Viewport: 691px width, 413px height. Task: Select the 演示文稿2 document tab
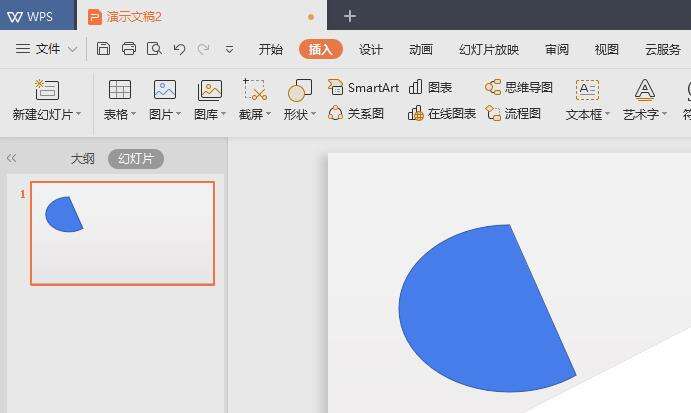[202, 16]
